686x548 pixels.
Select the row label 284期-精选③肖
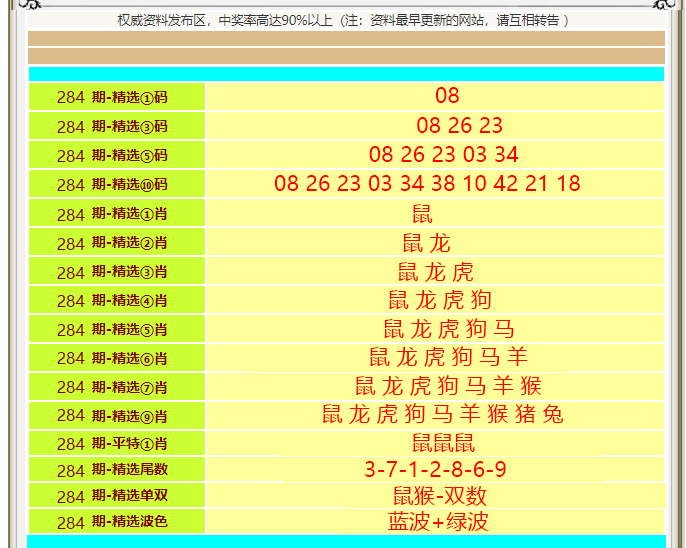[x=112, y=271]
